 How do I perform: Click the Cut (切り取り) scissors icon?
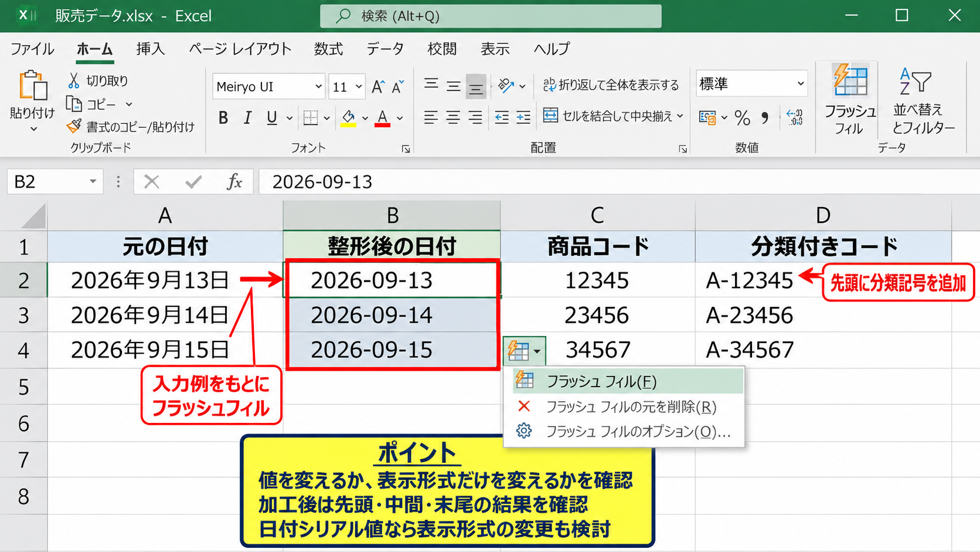tap(74, 80)
